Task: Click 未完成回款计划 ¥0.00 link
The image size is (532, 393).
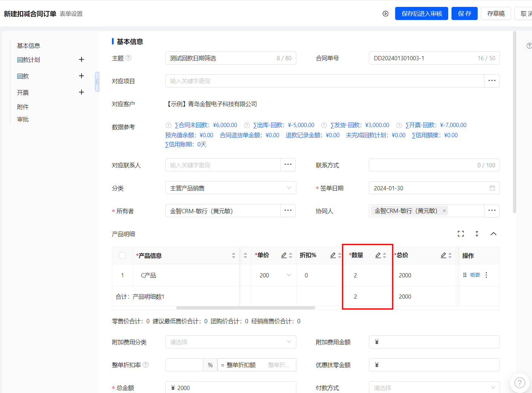Action: [x=376, y=135]
